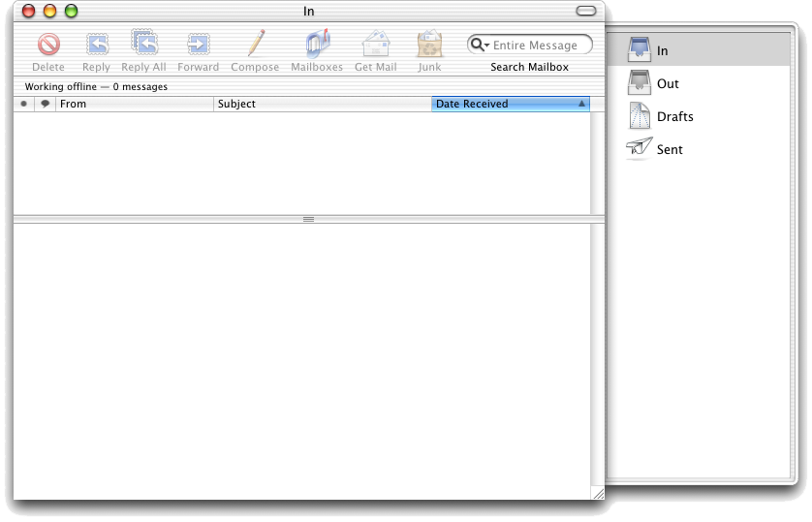Click the green zoom window button
This screenshot has height=522, width=812.
click(71, 11)
